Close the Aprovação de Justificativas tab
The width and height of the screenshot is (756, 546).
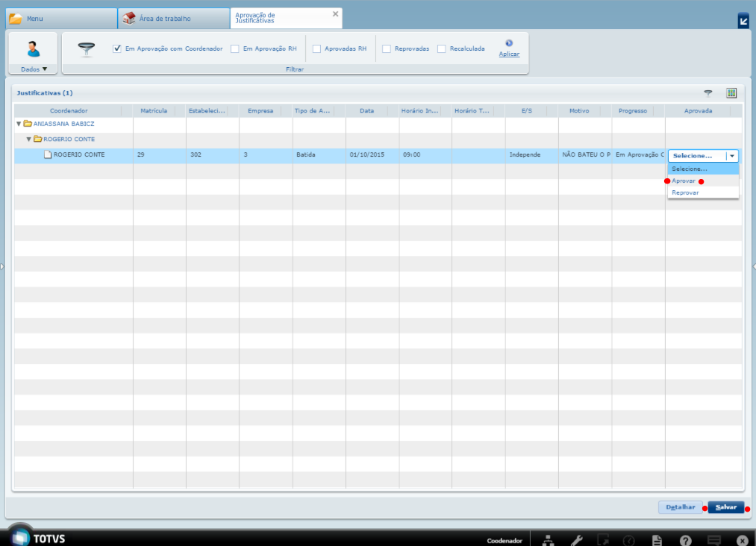pyautogui.click(x=336, y=14)
